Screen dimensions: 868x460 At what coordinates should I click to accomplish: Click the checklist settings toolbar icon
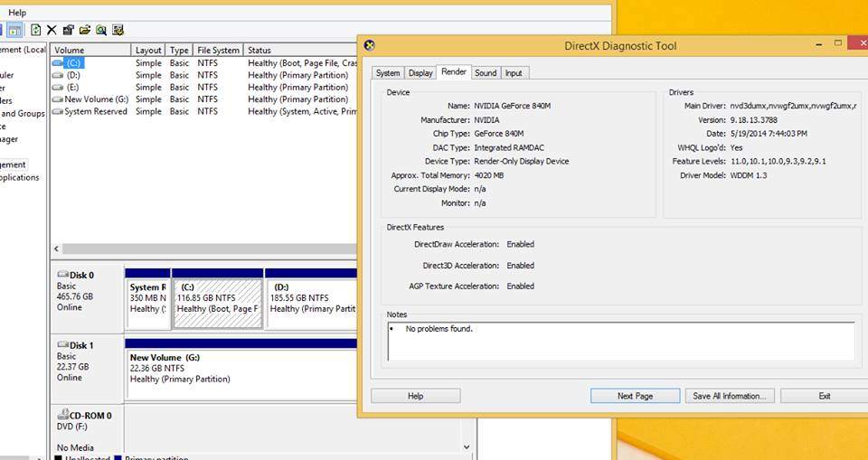[118, 30]
